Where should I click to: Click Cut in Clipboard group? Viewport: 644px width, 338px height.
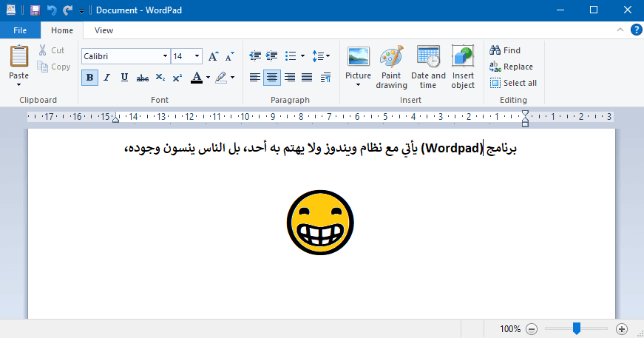pos(52,50)
